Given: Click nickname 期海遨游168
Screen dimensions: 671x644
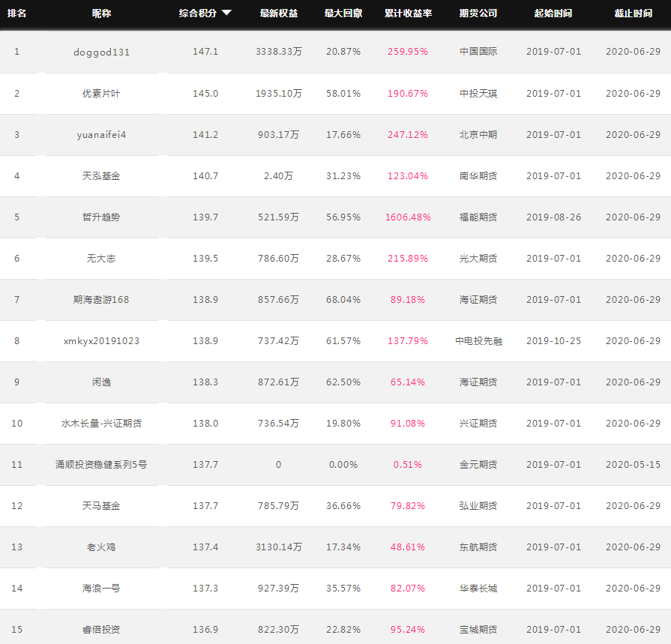Looking at the screenshot, I should click(x=101, y=300).
